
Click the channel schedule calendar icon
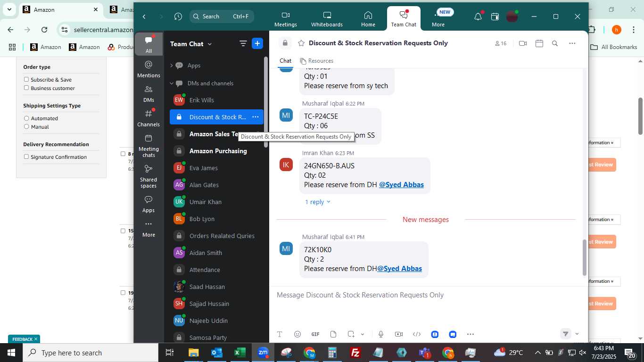pyautogui.click(x=539, y=43)
